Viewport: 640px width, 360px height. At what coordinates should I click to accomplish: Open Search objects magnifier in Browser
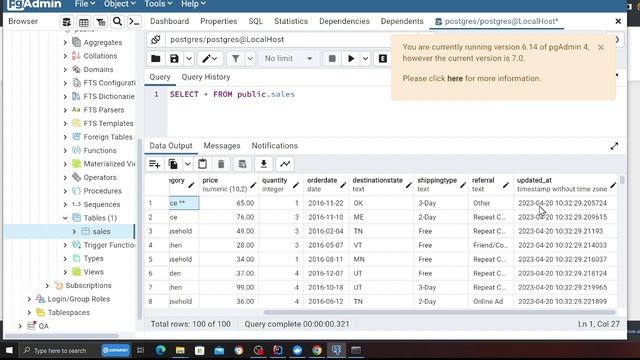[x=117, y=21]
